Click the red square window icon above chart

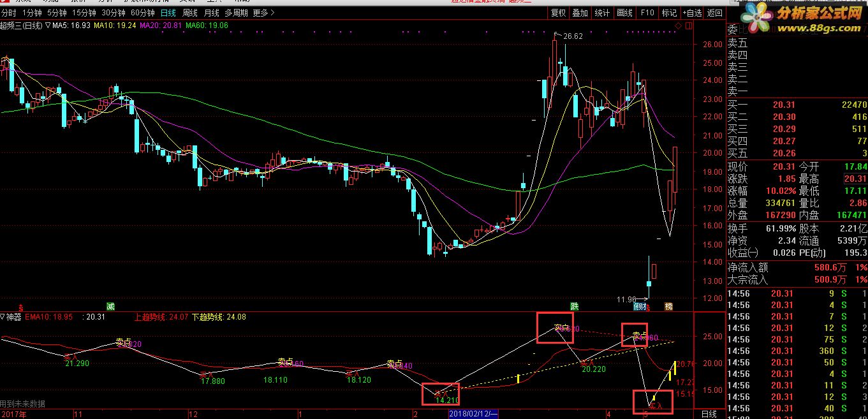(x=688, y=25)
